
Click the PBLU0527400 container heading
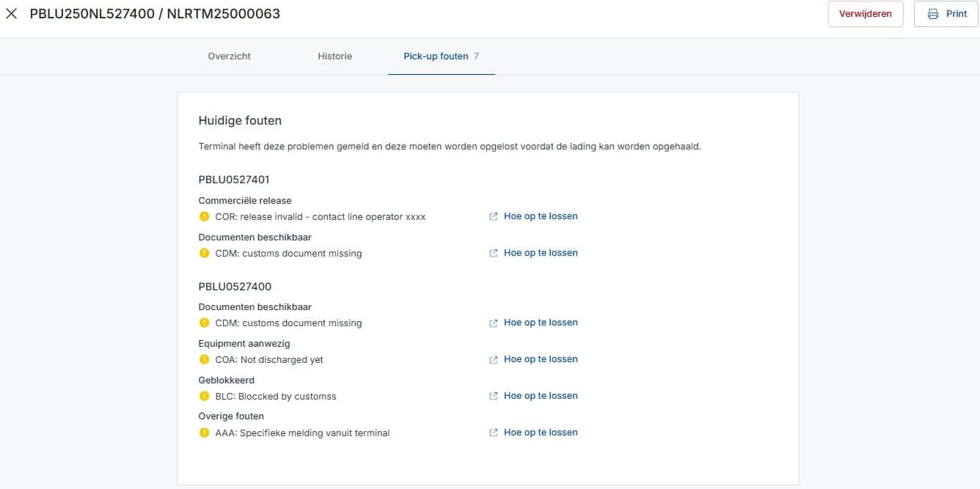pos(235,287)
